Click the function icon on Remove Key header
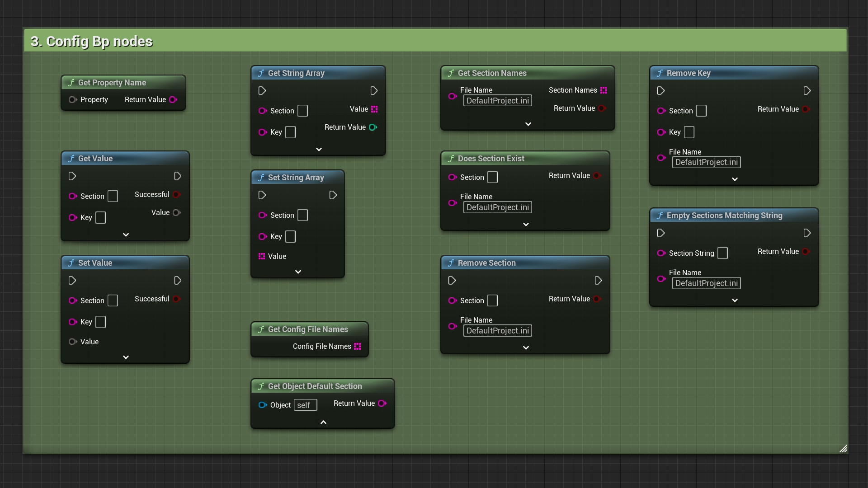 click(660, 73)
